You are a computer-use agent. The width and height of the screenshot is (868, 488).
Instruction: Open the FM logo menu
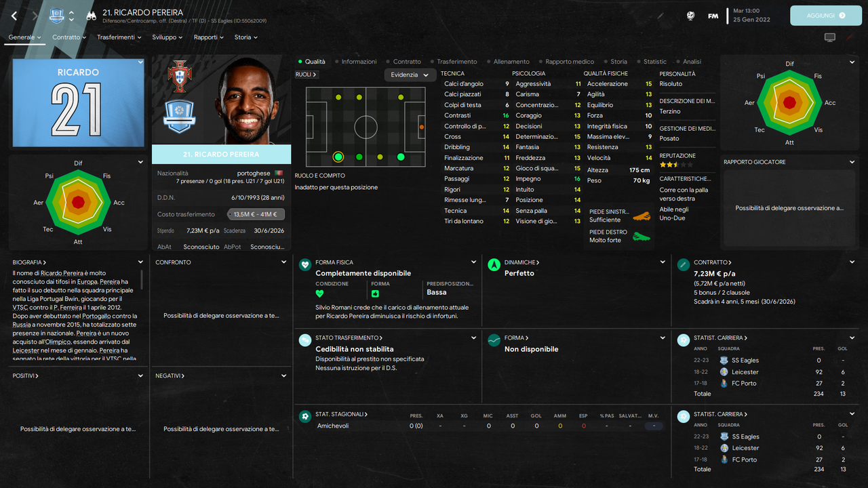click(x=713, y=16)
